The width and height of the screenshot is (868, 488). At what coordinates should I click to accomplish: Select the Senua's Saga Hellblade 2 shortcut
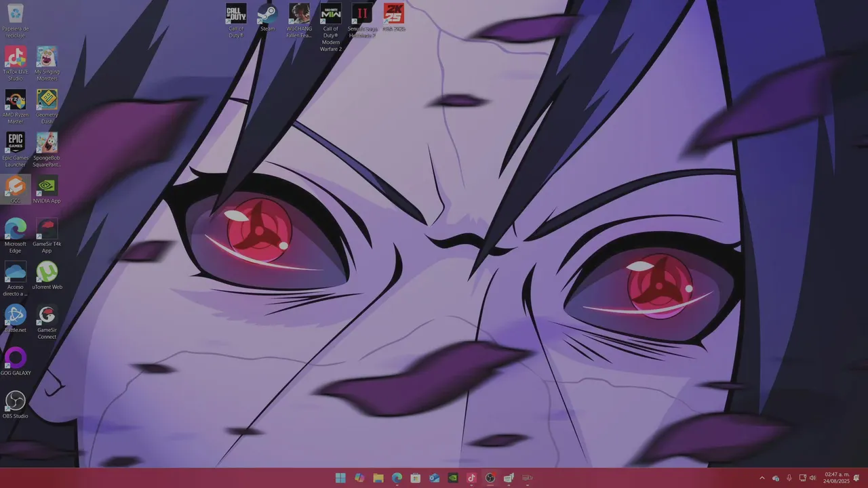(362, 20)
